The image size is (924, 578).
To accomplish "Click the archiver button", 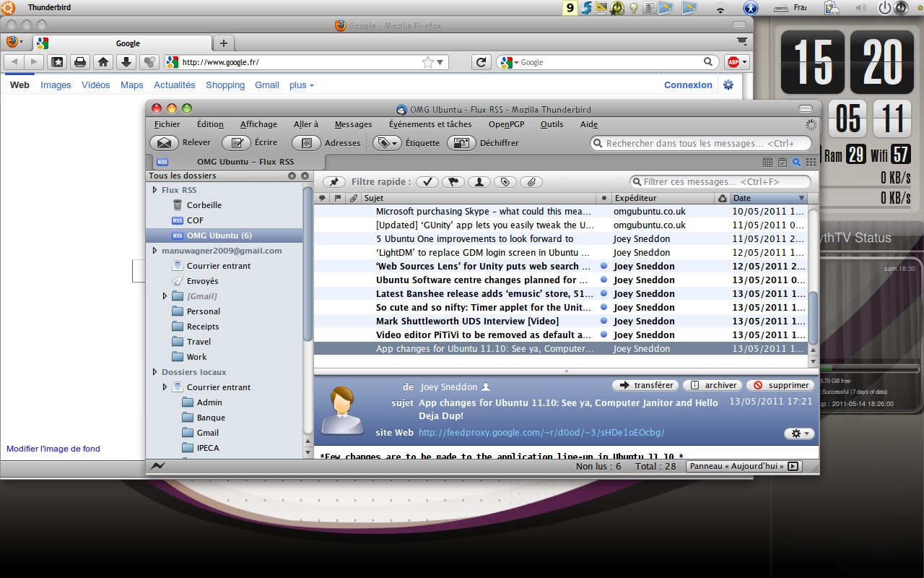I will click(712, 385).
